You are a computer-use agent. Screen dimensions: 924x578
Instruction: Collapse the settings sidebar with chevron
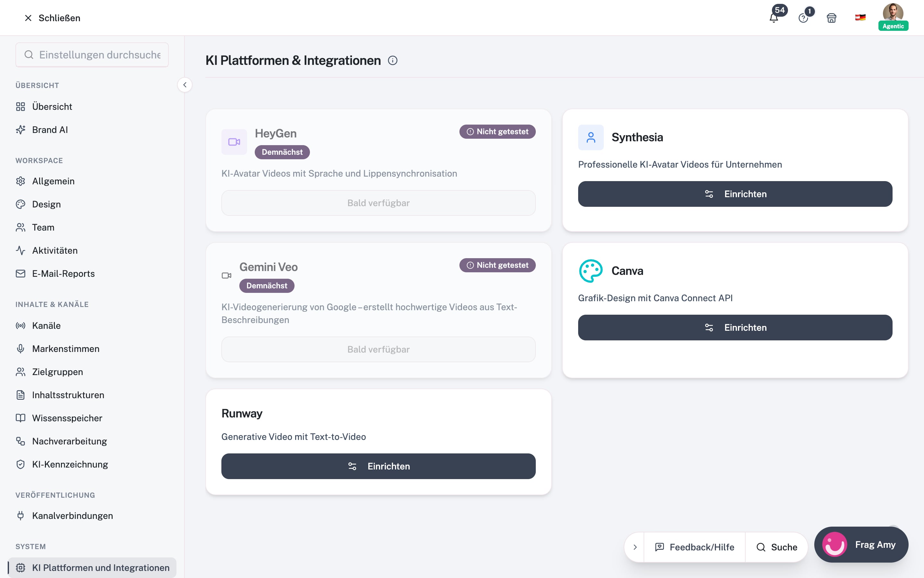tap(185, 85)
